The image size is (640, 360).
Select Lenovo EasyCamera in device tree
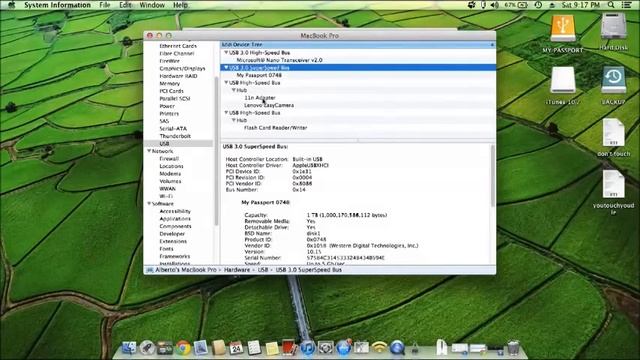[269, 105]
